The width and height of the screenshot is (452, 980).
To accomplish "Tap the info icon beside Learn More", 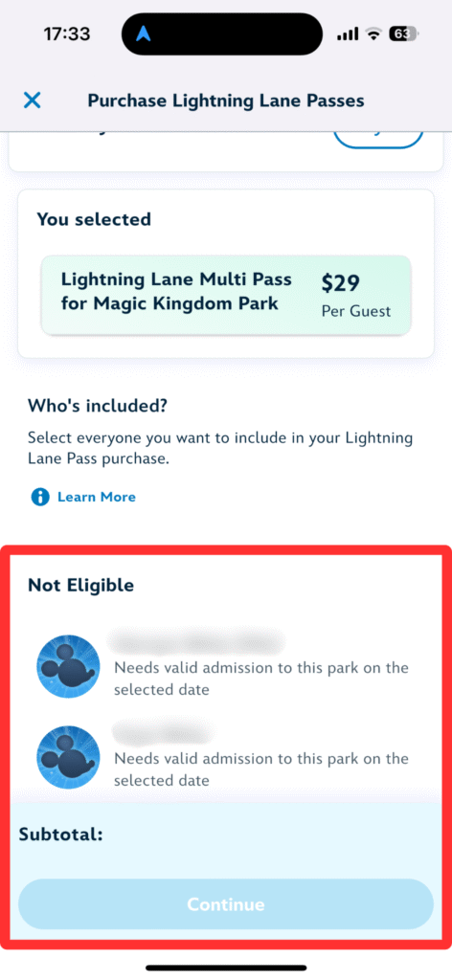I will click(x=40, y=497).
